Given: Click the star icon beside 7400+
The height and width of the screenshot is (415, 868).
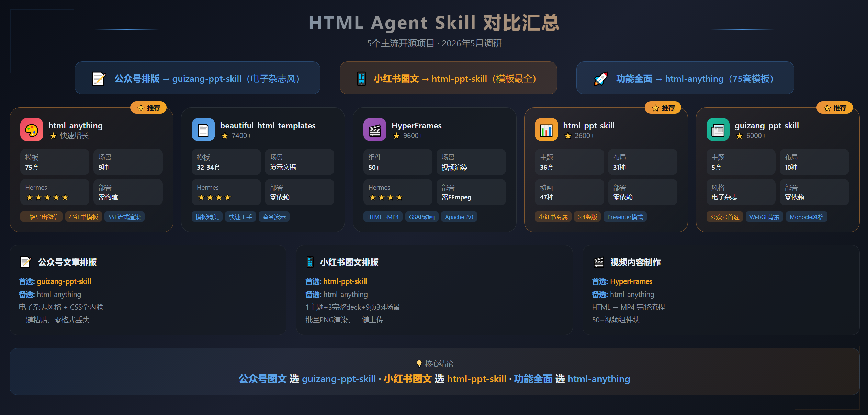Looking at the screenshot, I should (x=225, y=136).
